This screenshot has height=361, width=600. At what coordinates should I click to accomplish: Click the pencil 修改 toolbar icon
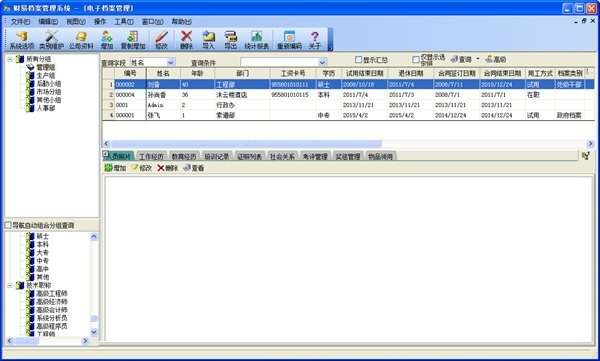(161, 40)
